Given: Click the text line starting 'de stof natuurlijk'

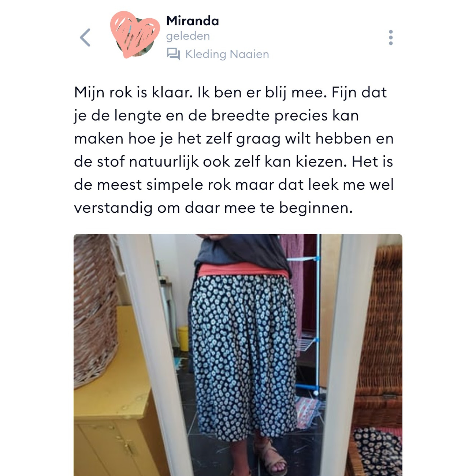Looking at the screenshot, I should point(234,161).
